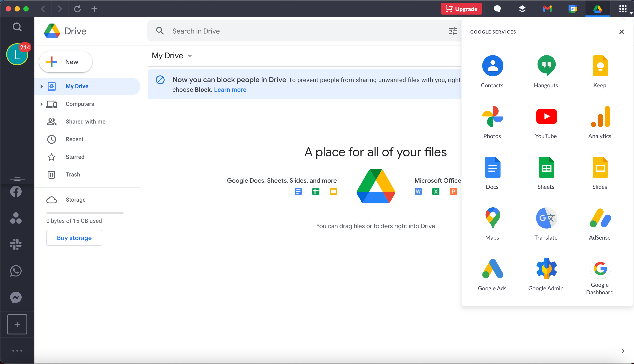Expand Computers folder tree
Image resolution: width=634 pixels, height=364 pixels.
pos(41,104)
